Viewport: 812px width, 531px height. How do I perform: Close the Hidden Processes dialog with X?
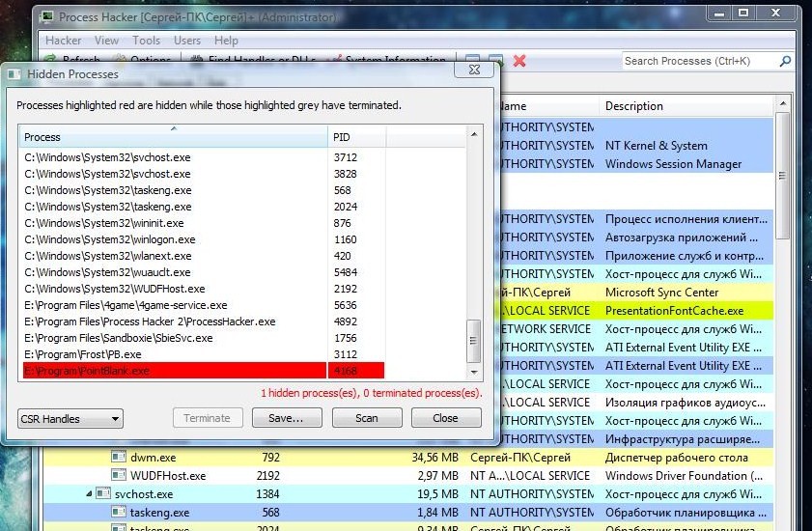(x=474, y=70)
